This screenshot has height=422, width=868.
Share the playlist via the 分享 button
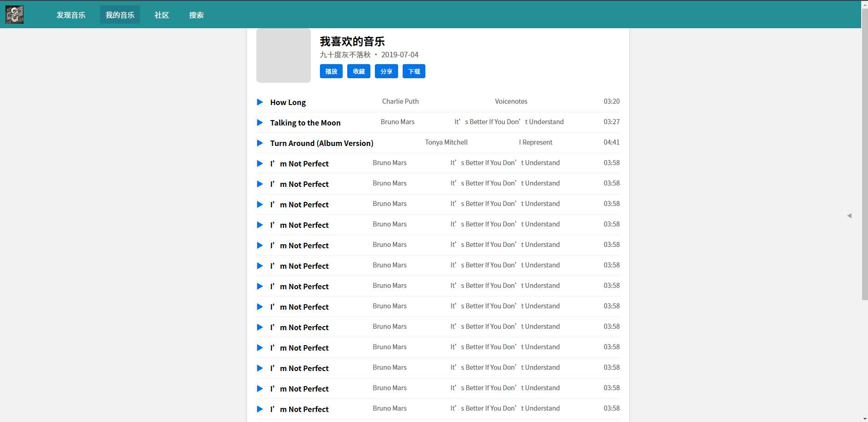pyautogui.click(x=386, y=71)
